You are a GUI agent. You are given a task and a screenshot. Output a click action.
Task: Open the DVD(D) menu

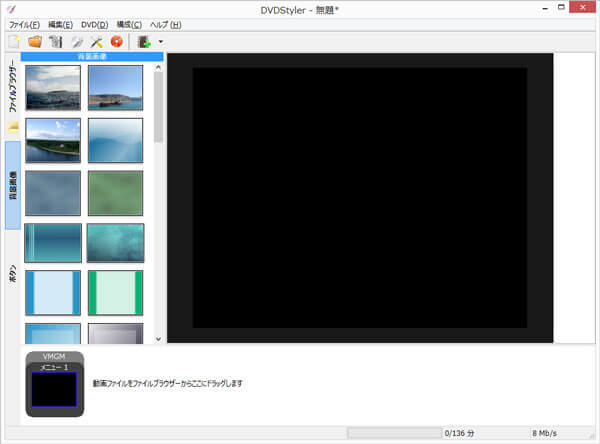point(94,24)
